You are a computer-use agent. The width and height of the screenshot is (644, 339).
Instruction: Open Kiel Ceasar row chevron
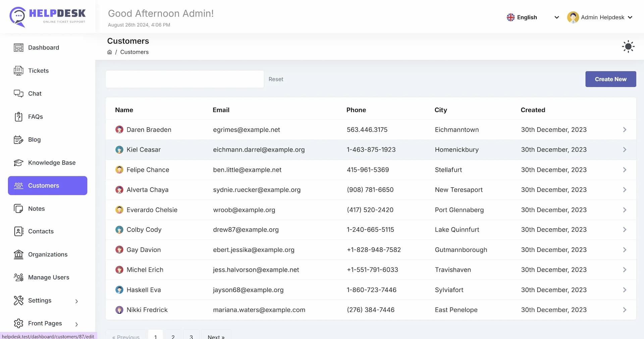(x=625, y=150)
